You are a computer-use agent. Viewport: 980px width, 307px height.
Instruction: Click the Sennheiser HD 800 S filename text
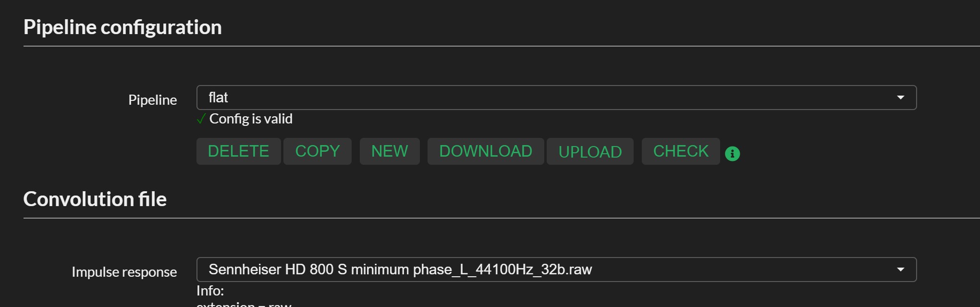pyautogui.click(x=400, y=270)
